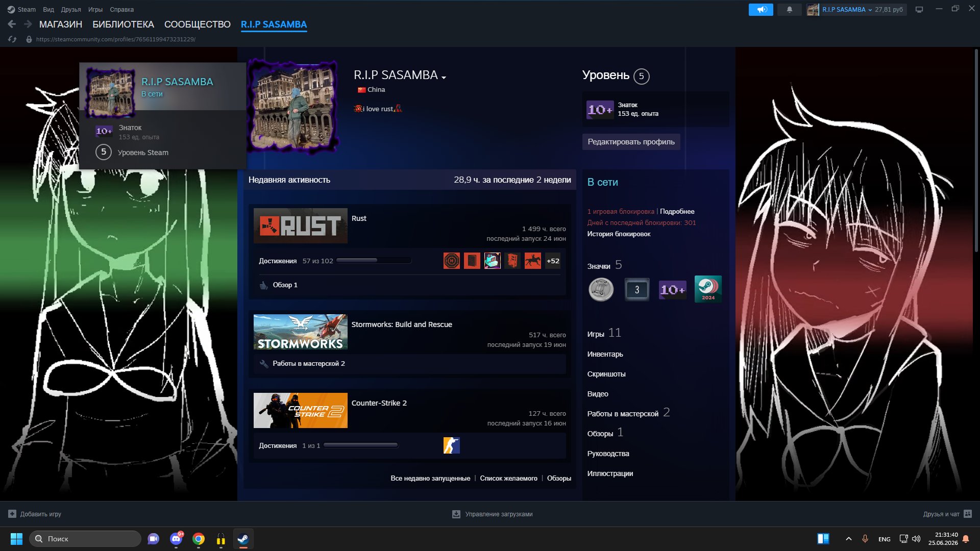Switch to the МАГАЗИН tab

coord(61,24)
